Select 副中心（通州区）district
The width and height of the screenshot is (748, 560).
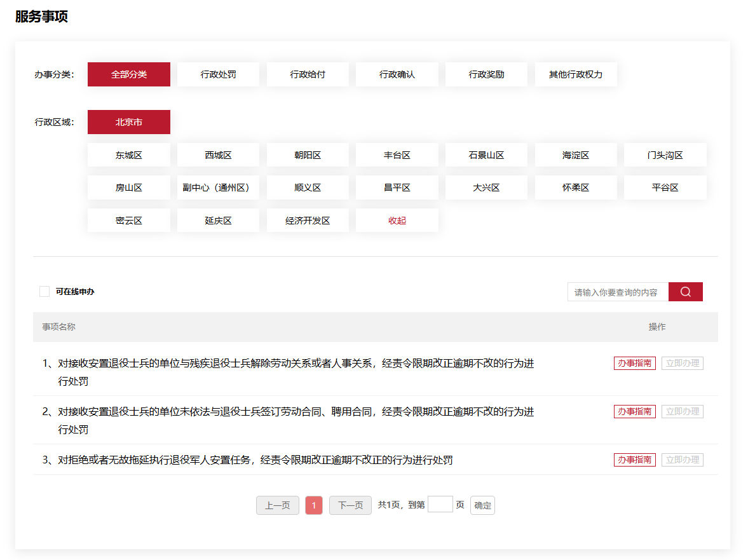[x=218, y=187]
